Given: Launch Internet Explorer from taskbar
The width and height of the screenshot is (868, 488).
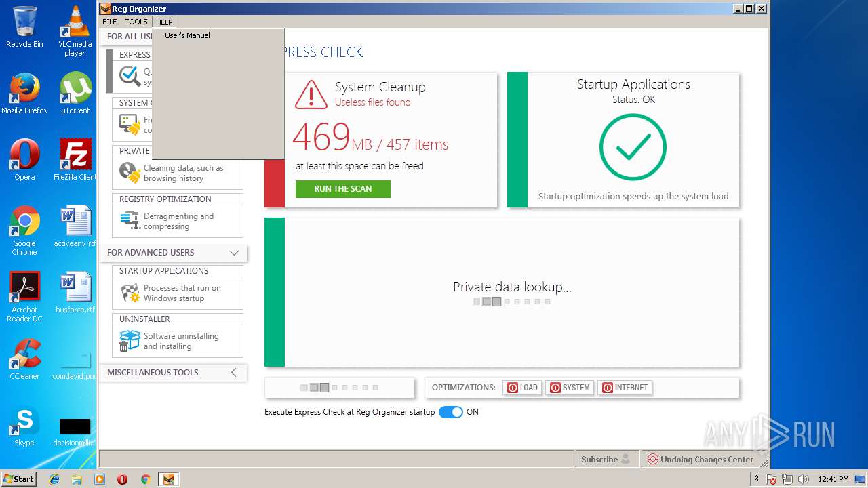Looking at the screenshot, I should click(x=54, y=479).
